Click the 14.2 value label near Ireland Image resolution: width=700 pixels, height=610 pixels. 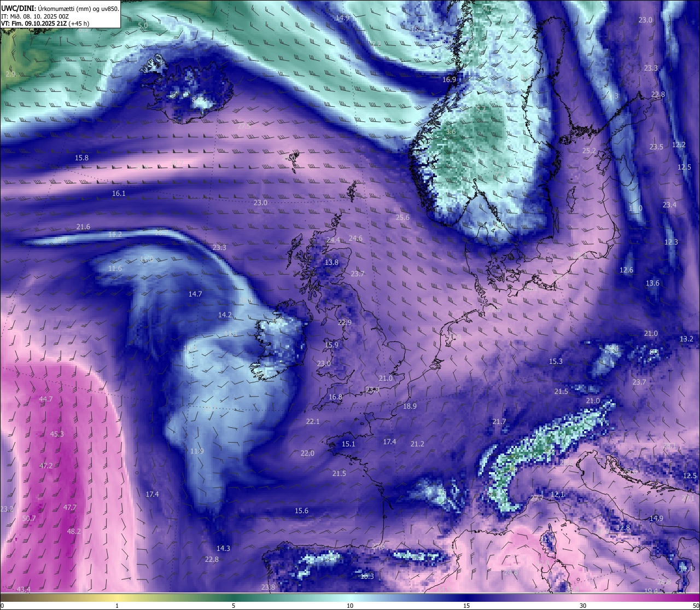coord(225,315)
